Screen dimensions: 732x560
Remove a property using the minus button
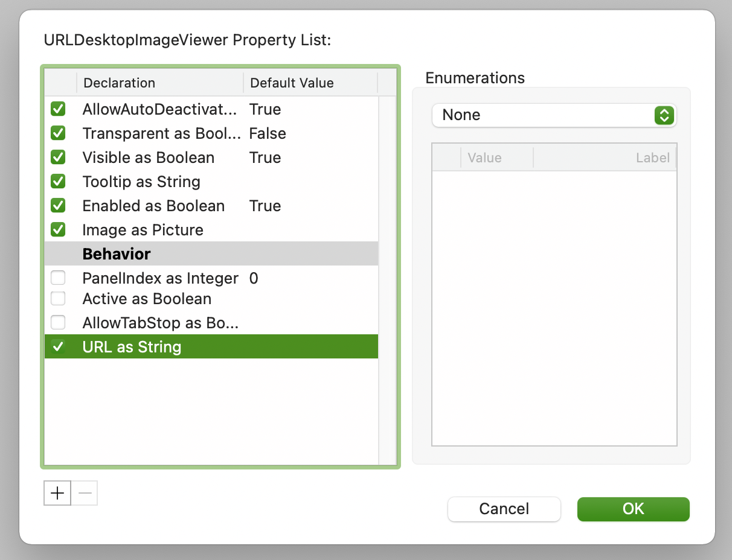85,493
